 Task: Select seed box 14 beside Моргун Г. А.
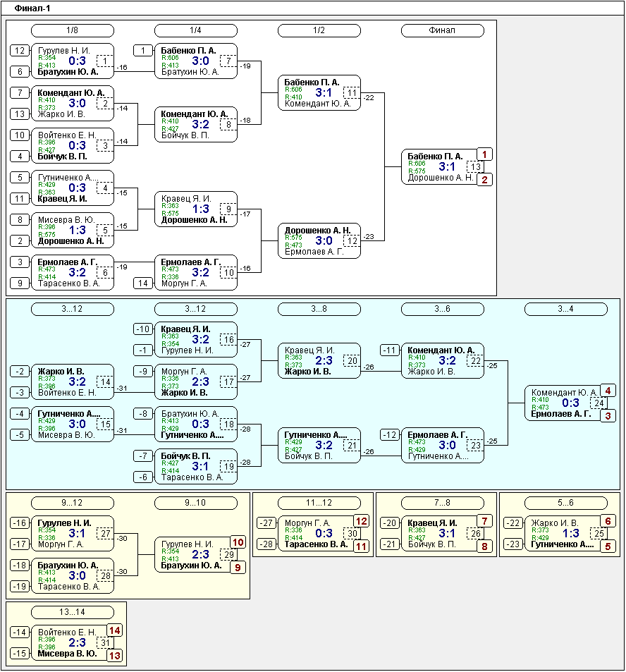(143, 283)
